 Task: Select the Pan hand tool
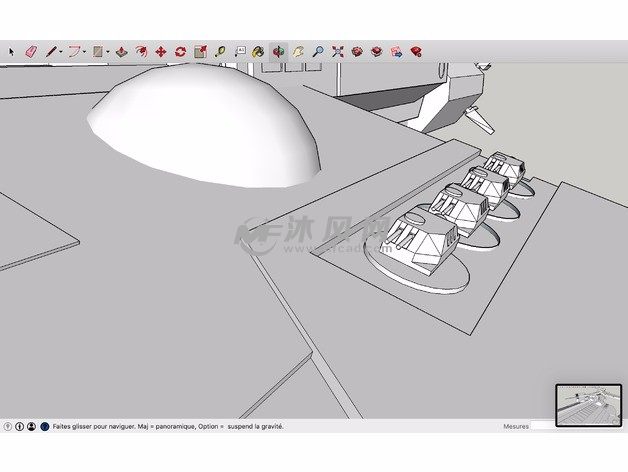298,50
